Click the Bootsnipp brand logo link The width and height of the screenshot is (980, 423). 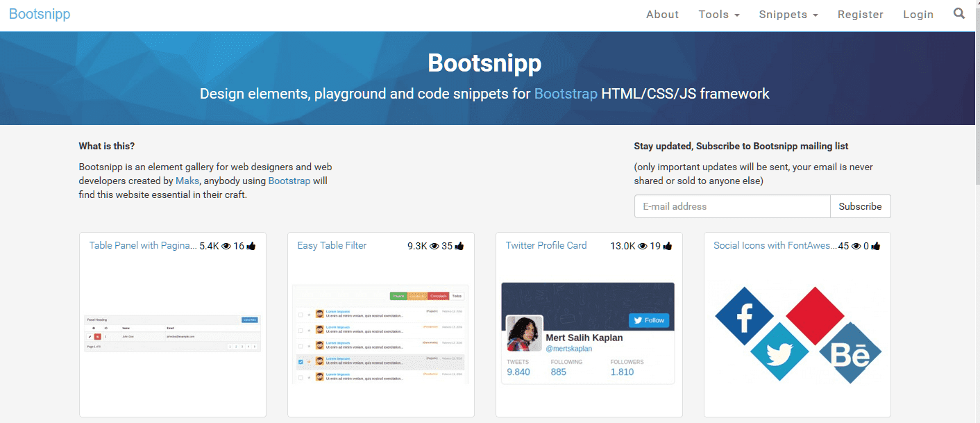[40, 14]
